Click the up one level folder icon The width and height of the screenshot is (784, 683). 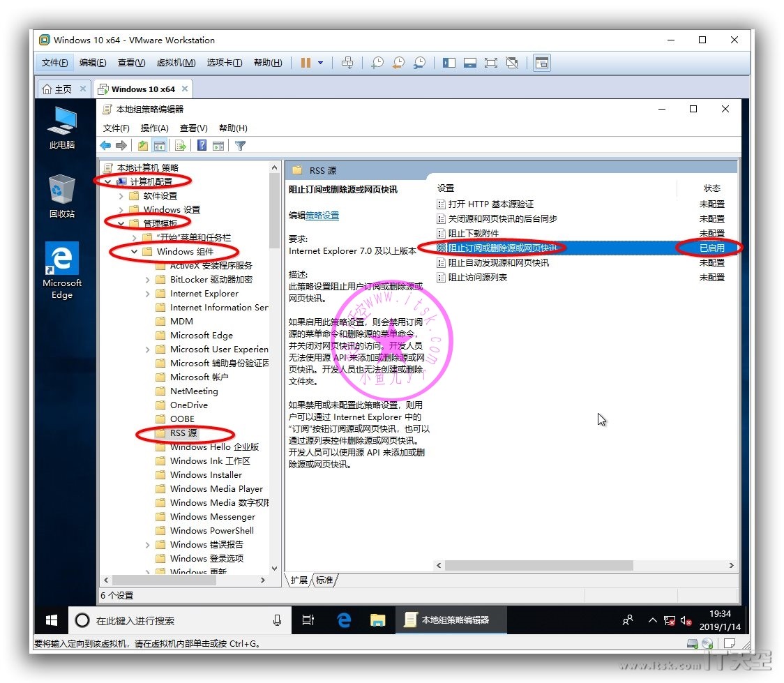point(143,146)
